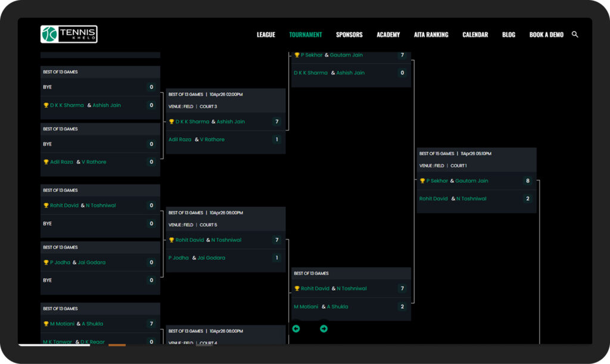Click trophy beside P Sekhar in match versus D K K Sharma

297,55
